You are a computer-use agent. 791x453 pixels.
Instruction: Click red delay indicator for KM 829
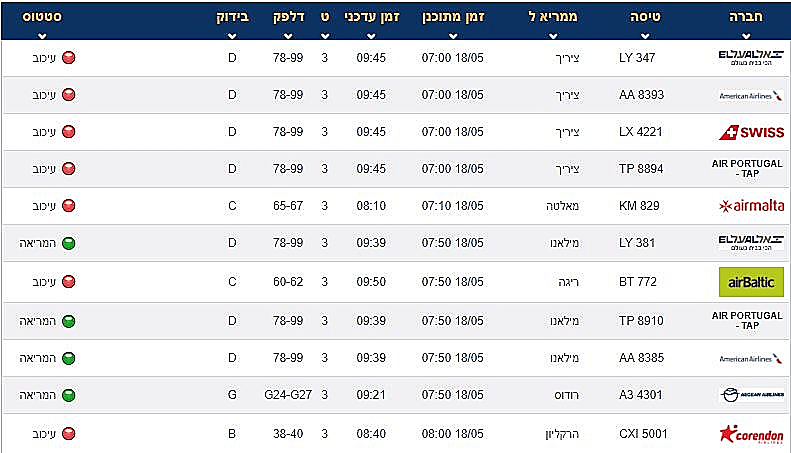[x=69, y=206]
